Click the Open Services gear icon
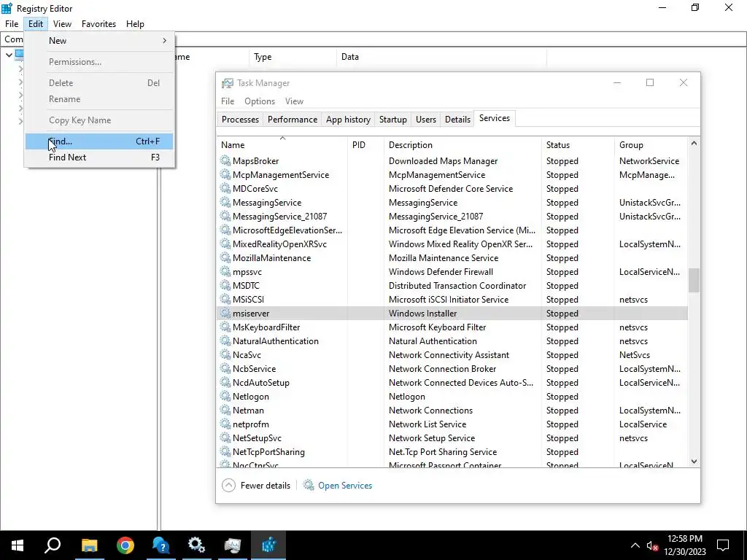747x560 pixels. pos(309,485)
